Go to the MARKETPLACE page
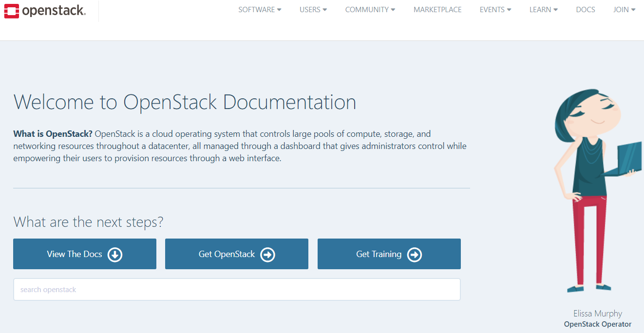This screenshot has height=333, width=644. tap(437, 10)
